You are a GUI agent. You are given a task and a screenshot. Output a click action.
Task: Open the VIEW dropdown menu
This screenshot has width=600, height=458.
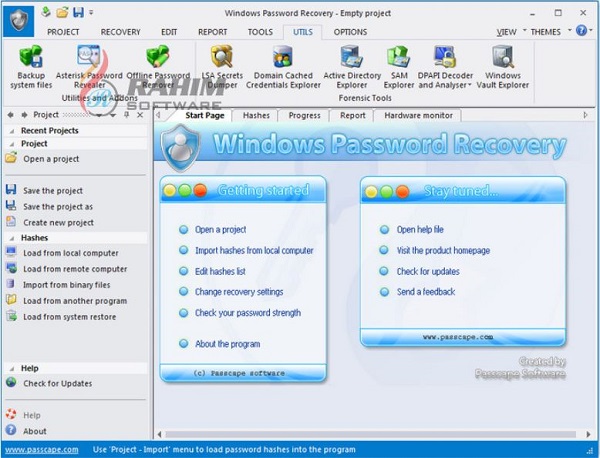coord(511,32)
